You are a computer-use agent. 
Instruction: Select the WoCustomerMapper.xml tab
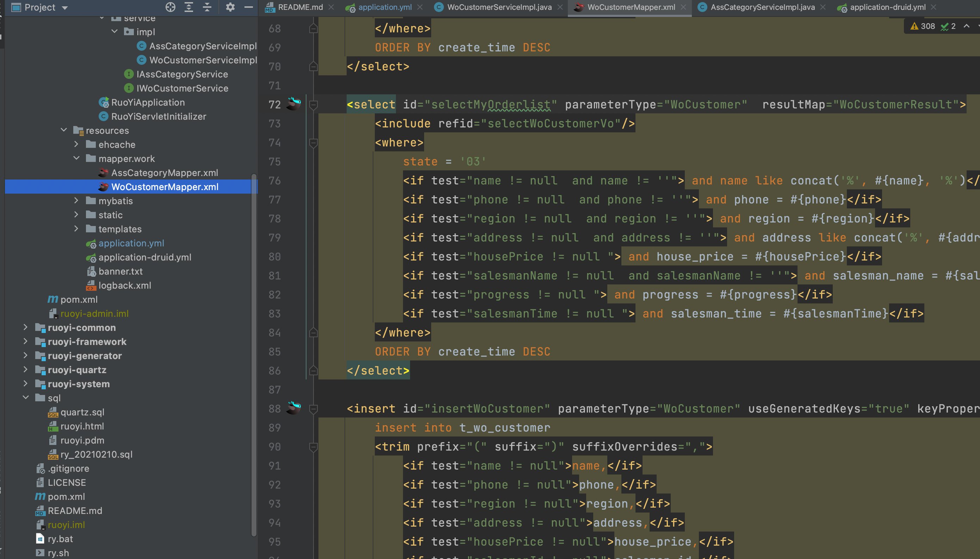pyautogui.click(x=632, y=7)
